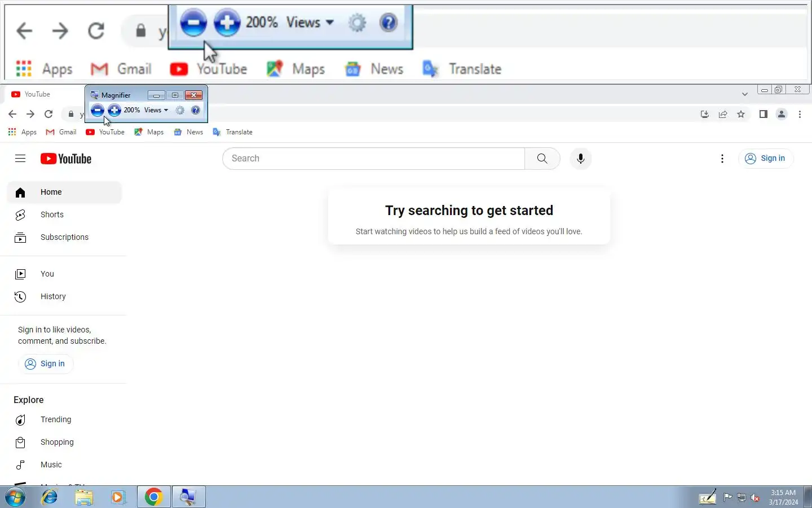The width and height of the screenshot is (812, 508).
Task: Toggle YouTube hamburger guide menu
Action: coord(20,159)
